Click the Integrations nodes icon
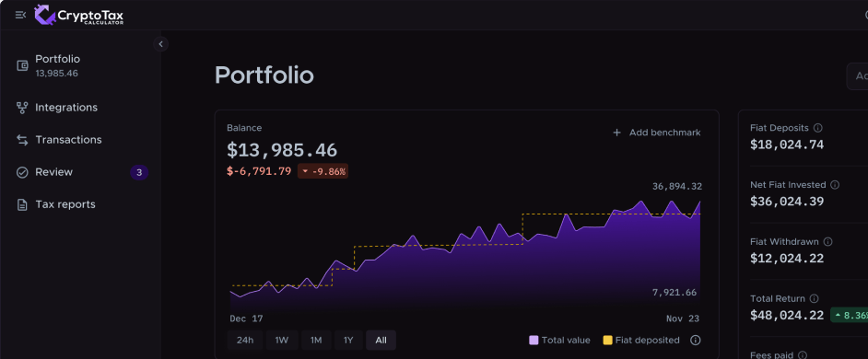Screen dimensions: 868x359 [x=22, y=108]
